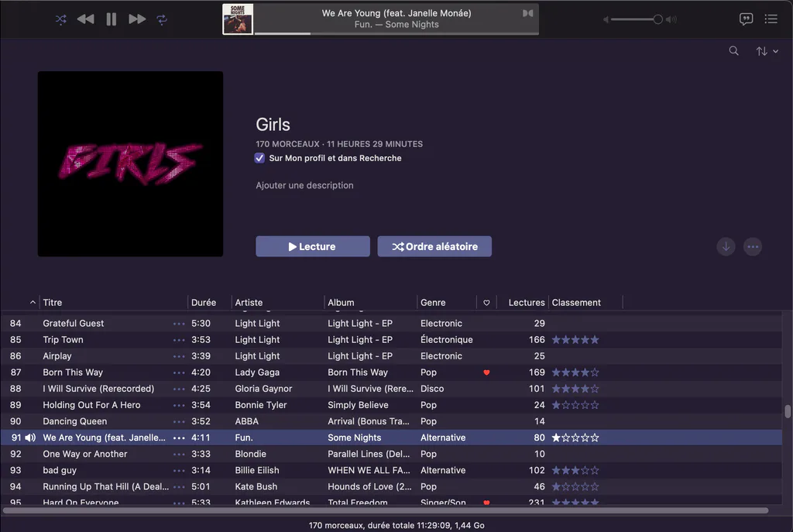Toggle shuffle icon in playback bar

(60, 19)
